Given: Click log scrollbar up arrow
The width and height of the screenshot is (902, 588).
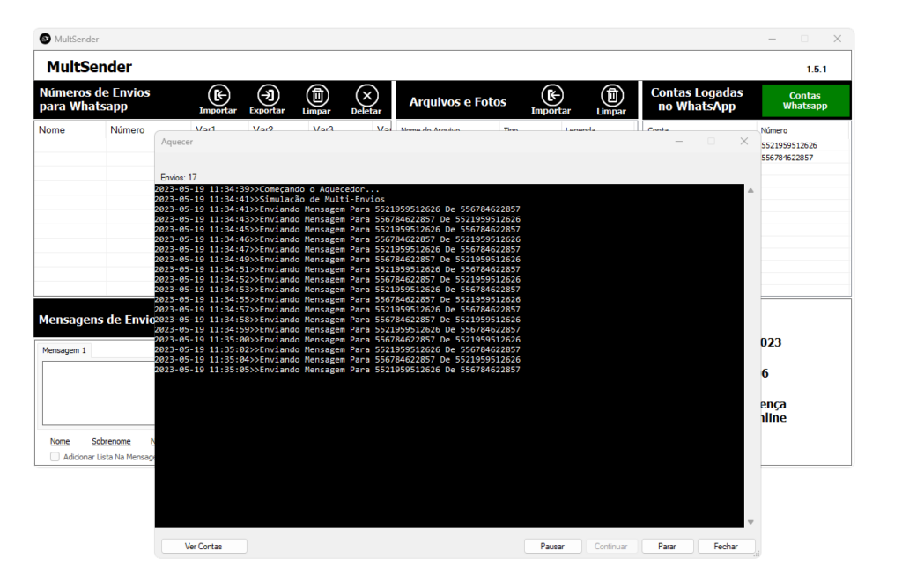Looking at the screenshot, I should click(750, 190).
